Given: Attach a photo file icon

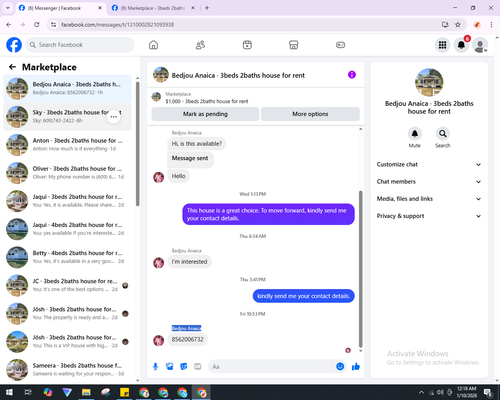Looking at the screenshot, I should (169, 367).
